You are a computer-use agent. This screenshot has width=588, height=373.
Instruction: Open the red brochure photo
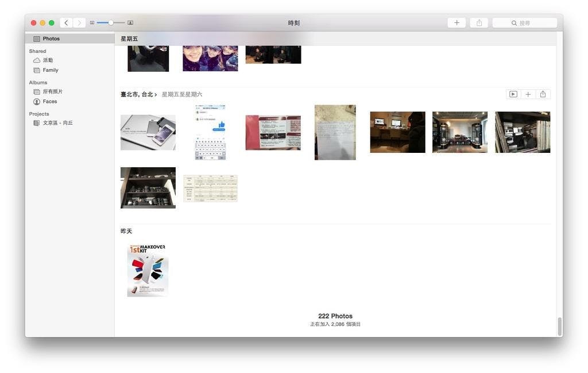[273, 132]
